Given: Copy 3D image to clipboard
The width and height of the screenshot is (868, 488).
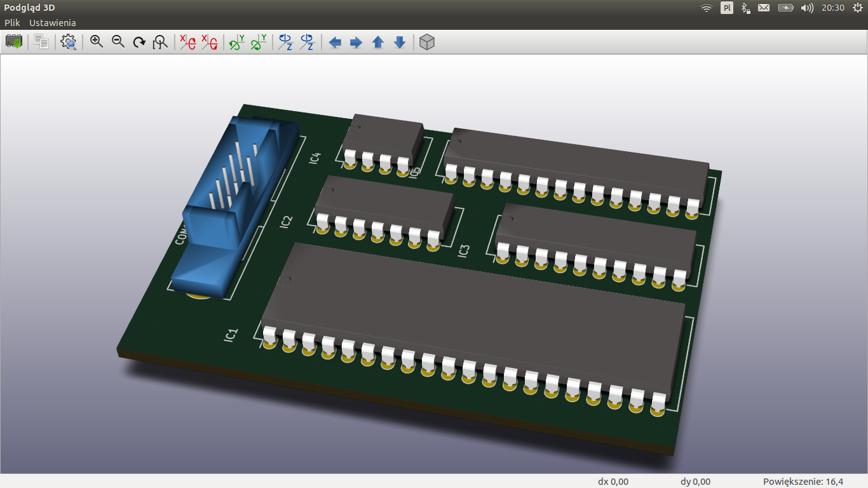Looking at the screenshot, I should click(42, 43).
